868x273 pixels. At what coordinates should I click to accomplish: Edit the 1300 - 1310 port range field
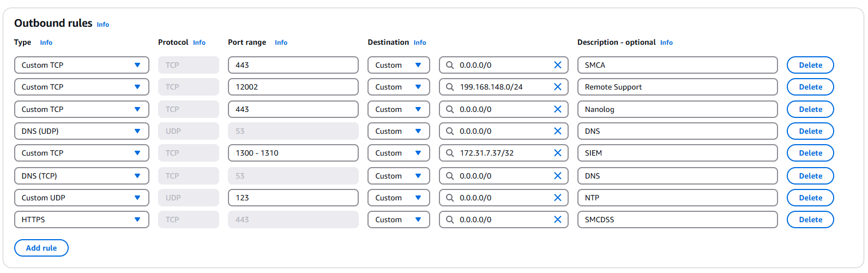coord(293,153)
